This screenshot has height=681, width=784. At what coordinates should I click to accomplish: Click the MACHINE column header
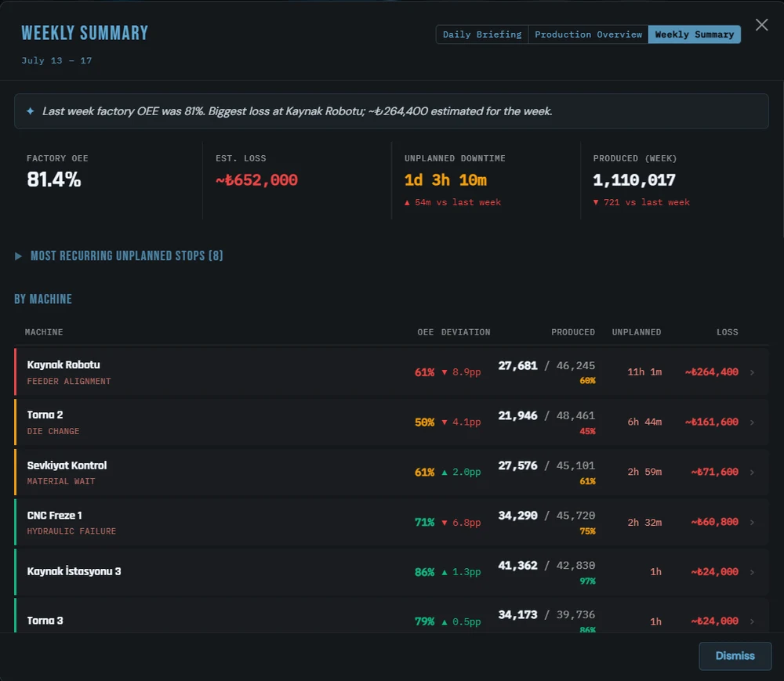pyautogui.click(x=44, y=331)
